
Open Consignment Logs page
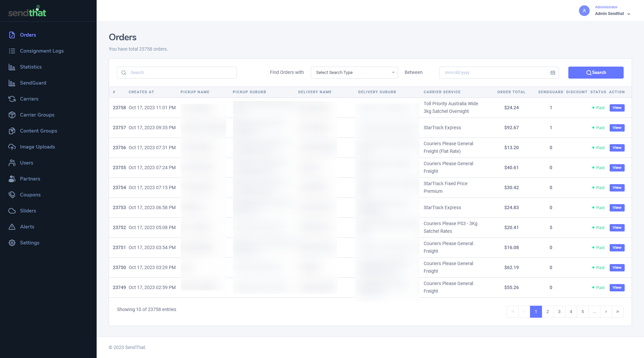pyautogui.click(x=42, y=51)
